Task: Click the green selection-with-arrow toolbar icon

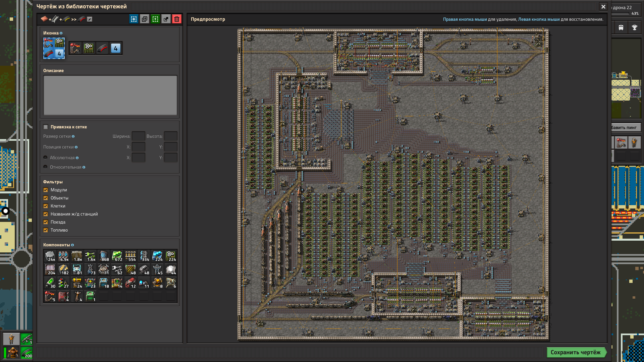Action: [x=155, y=19]
